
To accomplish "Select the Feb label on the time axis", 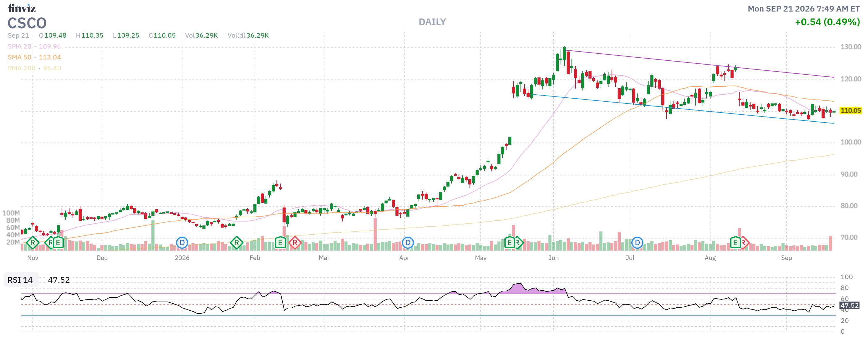I will tap(255, 258).
